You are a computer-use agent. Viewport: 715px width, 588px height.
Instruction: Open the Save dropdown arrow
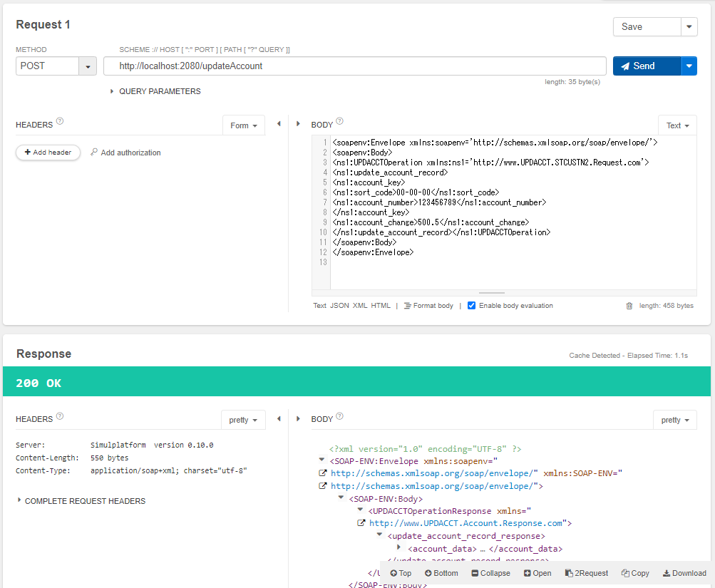(689, 27)
